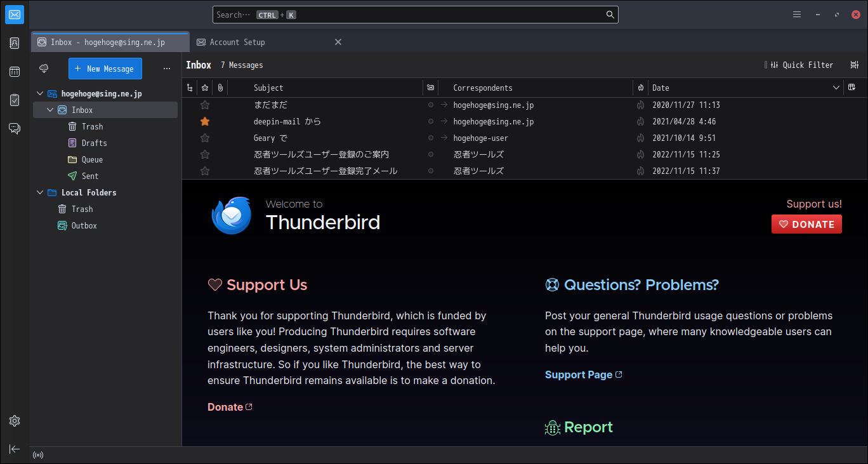Click correspondent hogehoge-user
Image resolution: width=868 pixels, height=464 pixels.
[x=480, y=138]
